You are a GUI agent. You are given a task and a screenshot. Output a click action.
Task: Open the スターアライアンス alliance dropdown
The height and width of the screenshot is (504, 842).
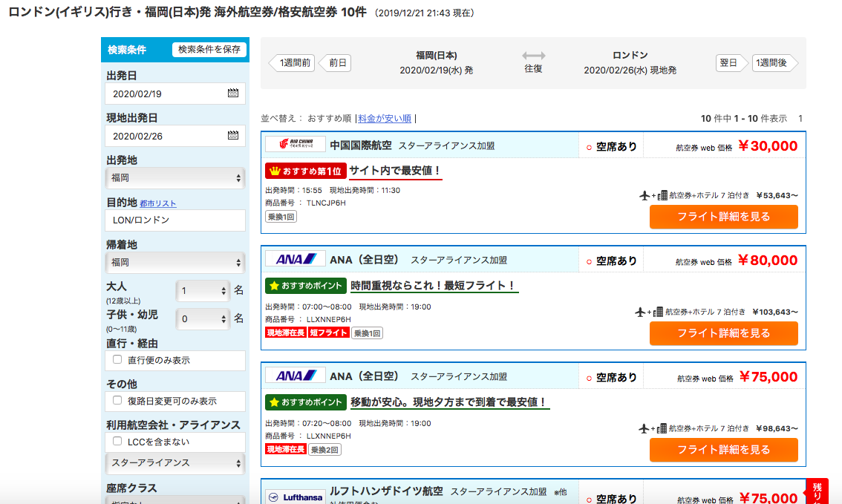(175, 462)
